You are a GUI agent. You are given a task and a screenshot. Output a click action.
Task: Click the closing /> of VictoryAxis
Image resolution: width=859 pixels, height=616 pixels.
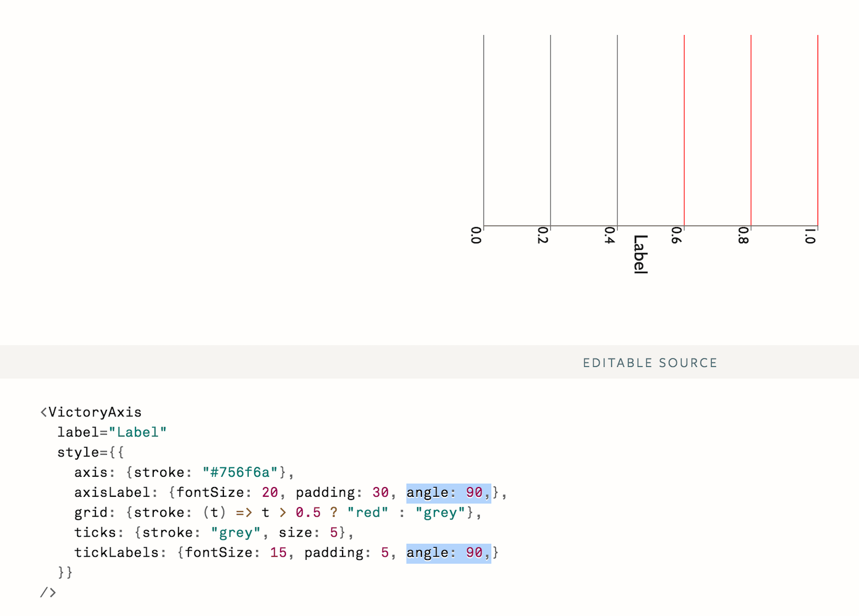(x=48, y=592)
